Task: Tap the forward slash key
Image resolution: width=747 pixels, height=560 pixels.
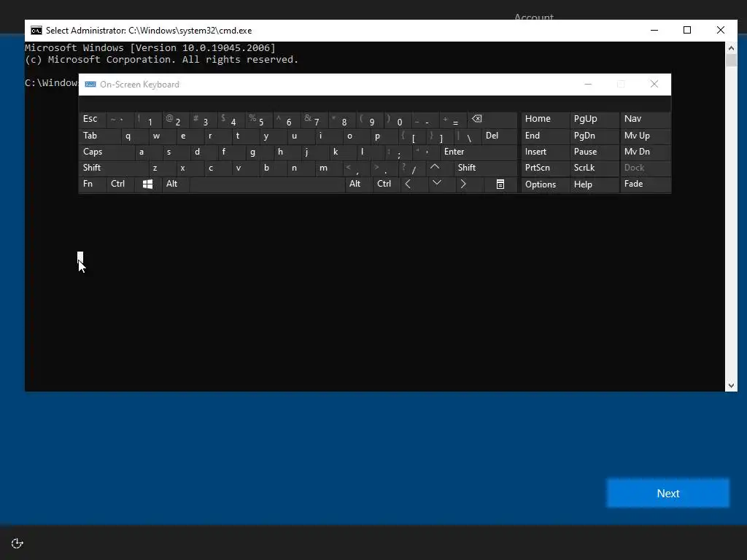Action: [411, 168]
